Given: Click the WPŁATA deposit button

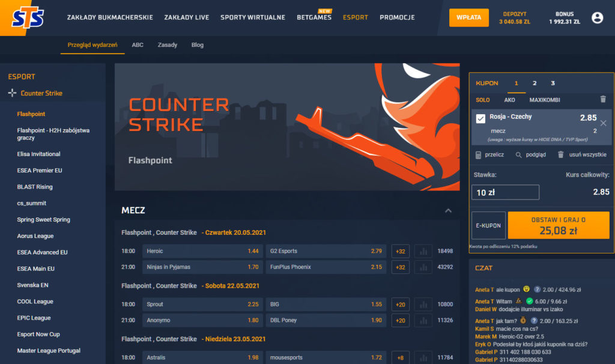Looking at the screenshot, I should point(468,17).
